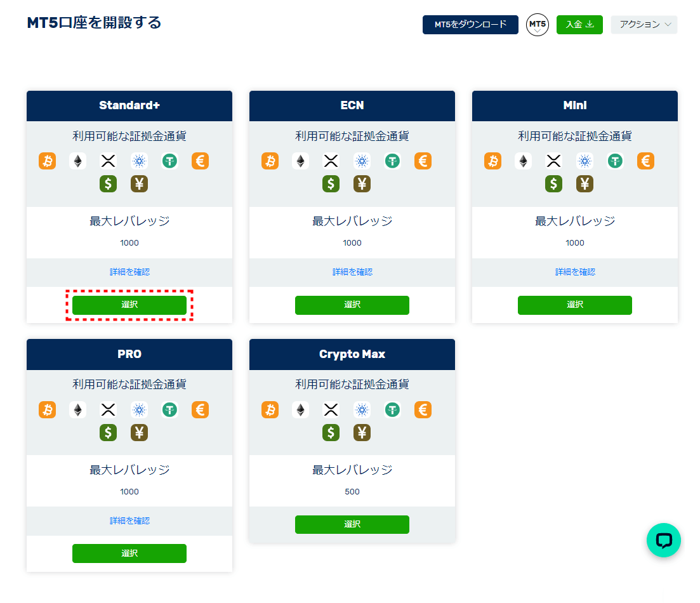Image resolution: width=700 pixels, height=603 pixels.
Task: Click the Bitcoin icon in ECN card
Action: pos(270,161)
